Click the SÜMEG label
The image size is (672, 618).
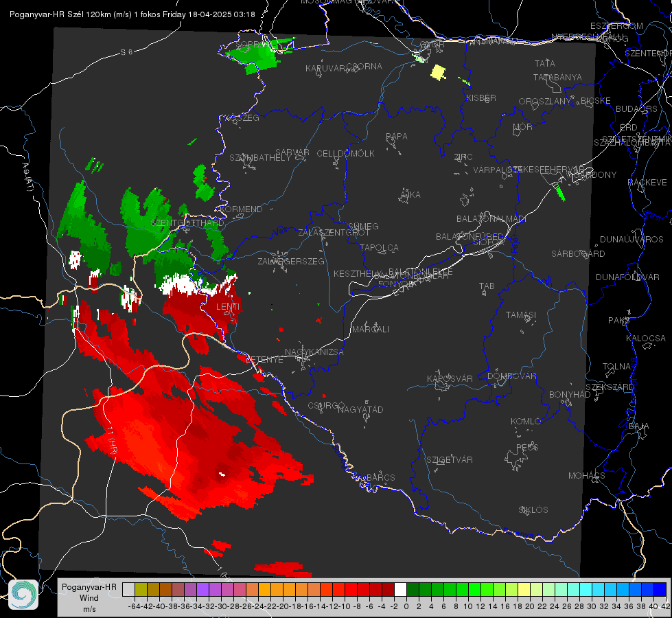pyautogui.click(x=363, y=226)
